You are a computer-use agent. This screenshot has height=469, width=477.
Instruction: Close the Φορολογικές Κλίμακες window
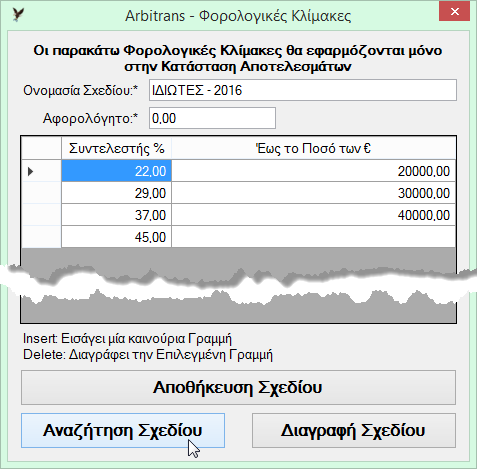tap(454, 12)
